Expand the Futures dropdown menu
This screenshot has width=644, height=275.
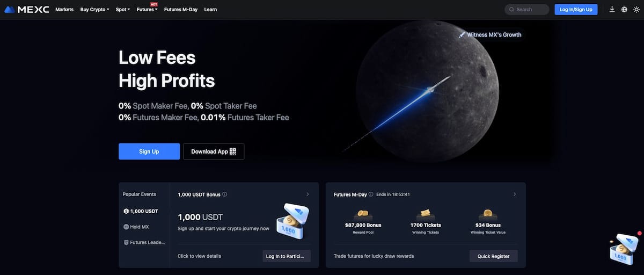coord(147,10)
